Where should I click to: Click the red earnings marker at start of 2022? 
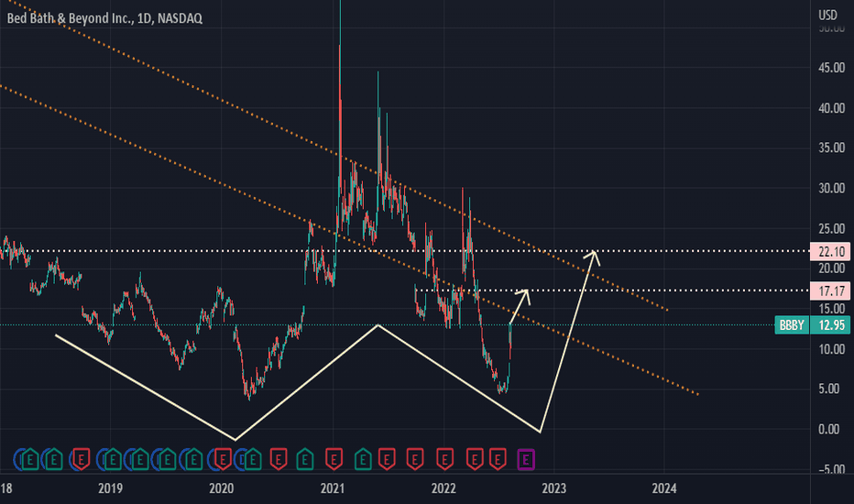click(x=445, y=459)
